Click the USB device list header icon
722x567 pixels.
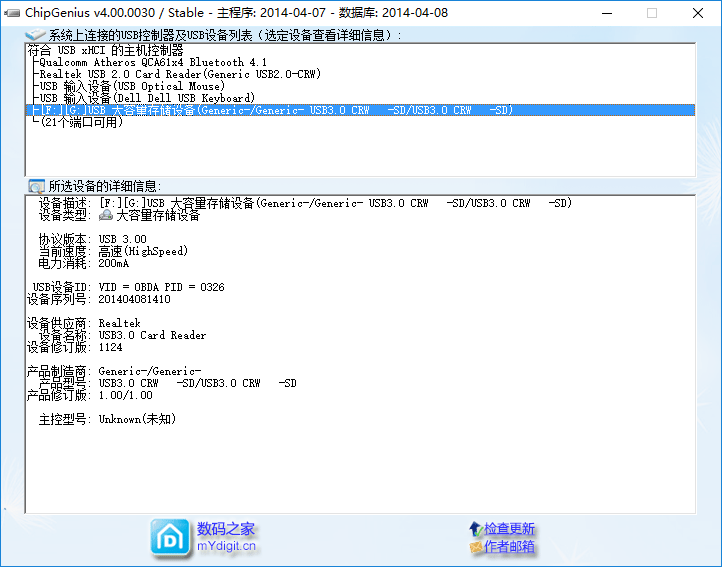pos(35,35)
